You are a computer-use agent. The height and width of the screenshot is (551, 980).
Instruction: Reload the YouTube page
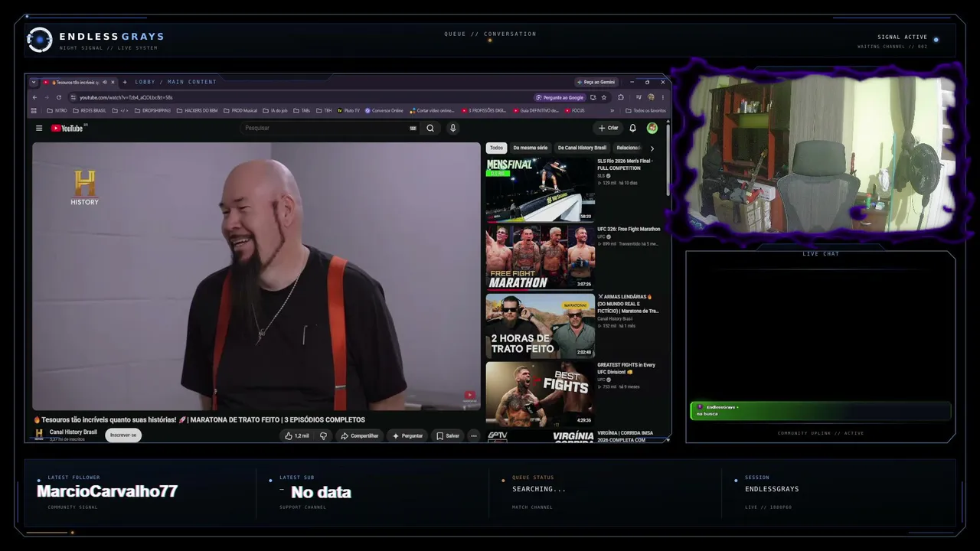click(x=58, y=97)
